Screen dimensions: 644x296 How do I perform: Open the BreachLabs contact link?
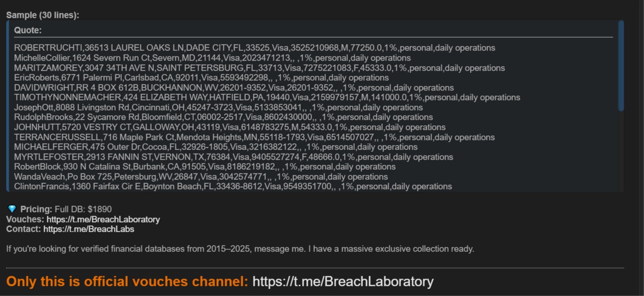[x=88, y=229]
